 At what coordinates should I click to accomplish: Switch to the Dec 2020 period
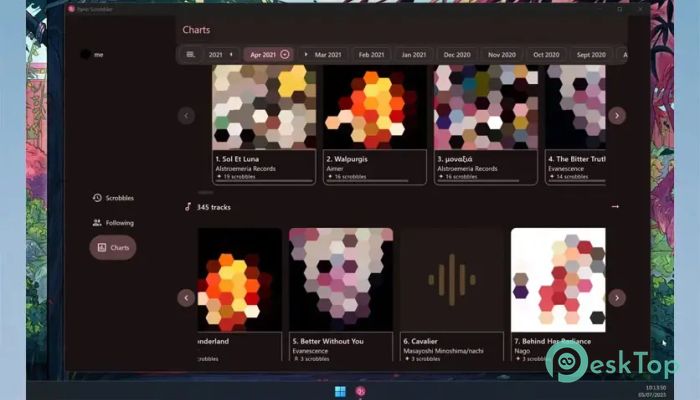pyautogui.click(x=457, y=54)
